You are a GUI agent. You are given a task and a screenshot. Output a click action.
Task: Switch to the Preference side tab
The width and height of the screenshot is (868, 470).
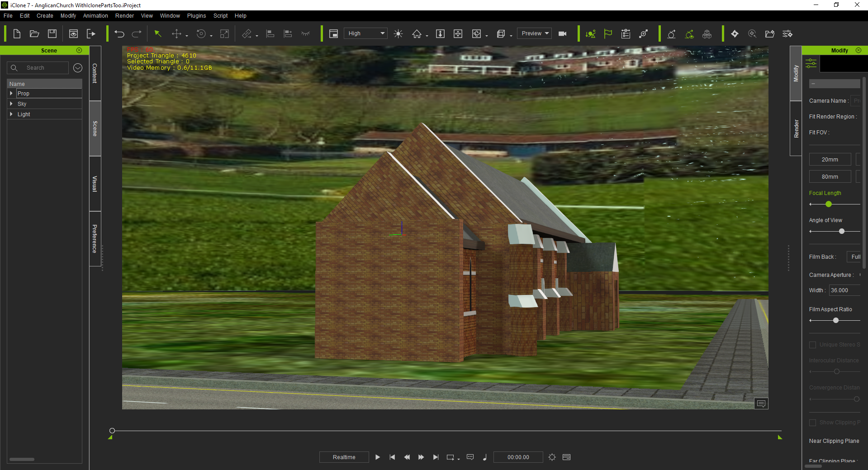click(95, 239)
